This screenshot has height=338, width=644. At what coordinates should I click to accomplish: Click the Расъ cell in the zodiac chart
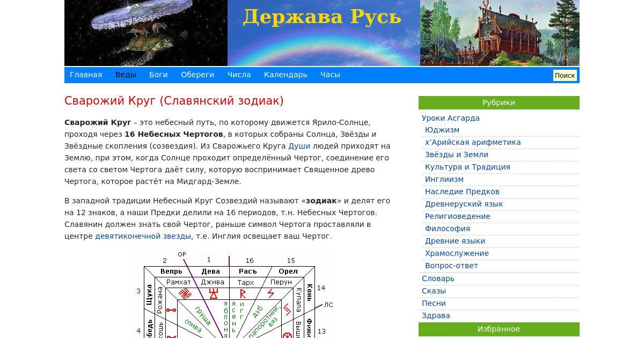(247, 271)
